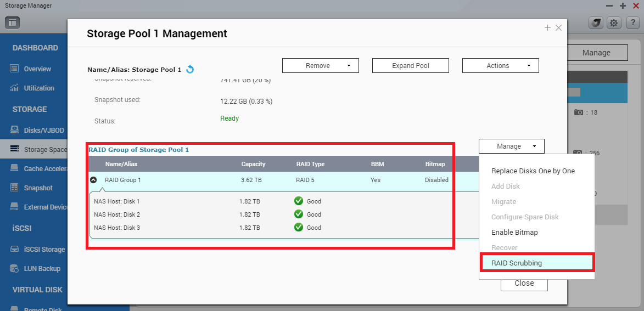
Task: Click the Overview icon in the sidebar
Action: tap(14, 69)
